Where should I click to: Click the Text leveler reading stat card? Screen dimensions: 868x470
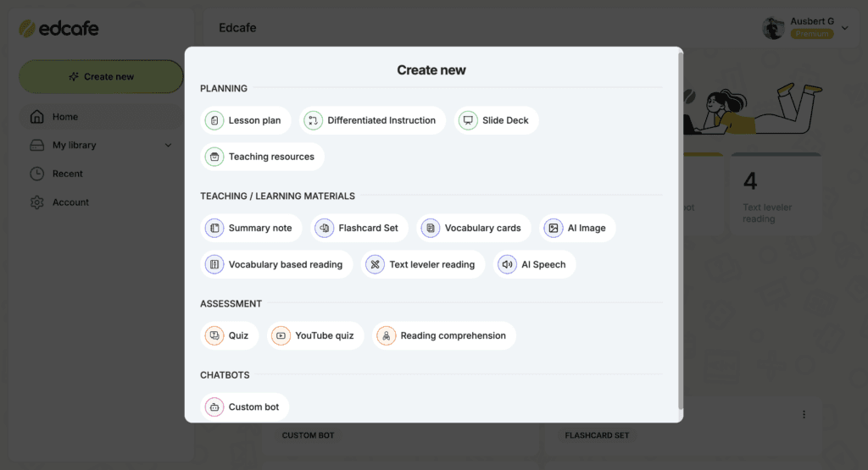point(776,195)
